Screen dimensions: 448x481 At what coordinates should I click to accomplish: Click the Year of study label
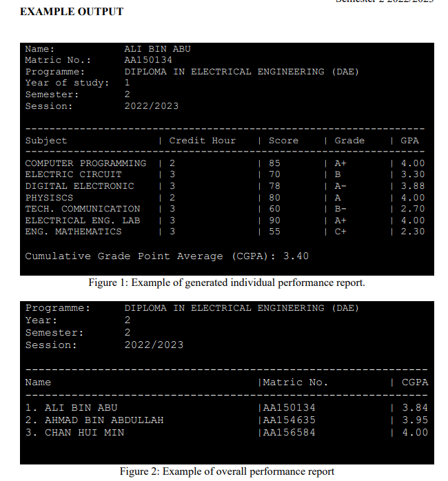point(68,83)
